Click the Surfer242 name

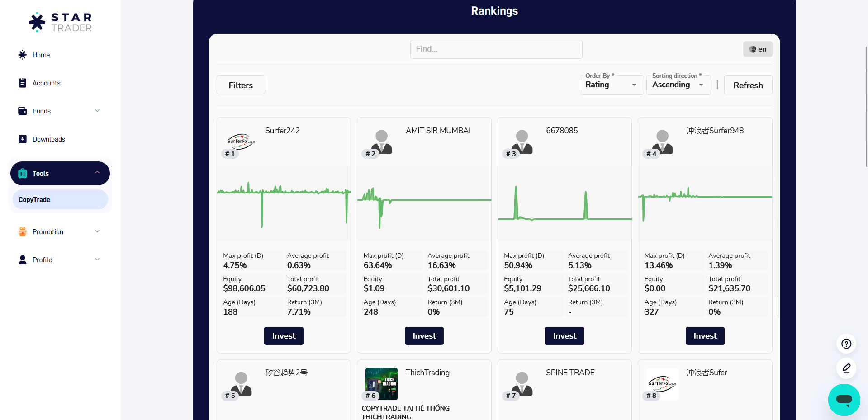pos(282,131)
